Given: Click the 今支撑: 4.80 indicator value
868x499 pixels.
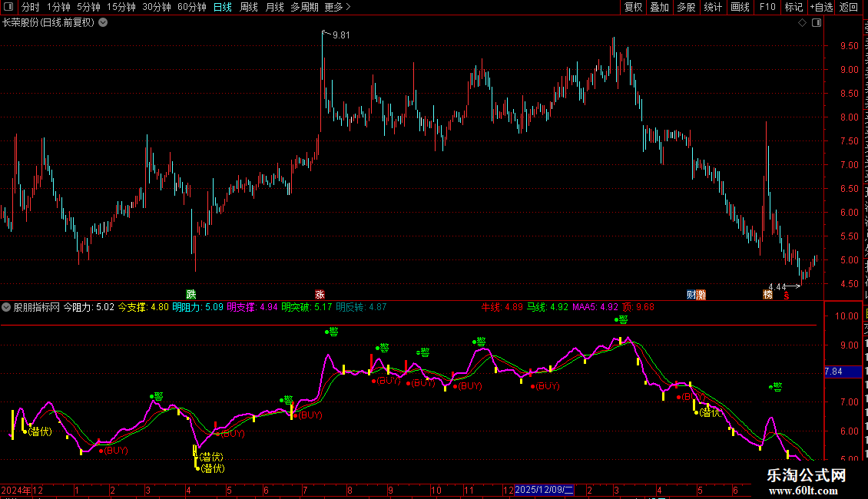Looking at the screenshot, I should click(x=144, y=307).
